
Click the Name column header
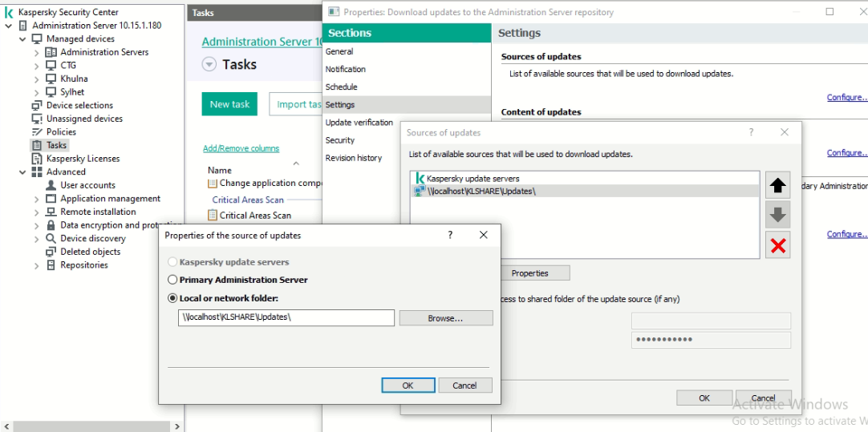[x=220, y=171]
